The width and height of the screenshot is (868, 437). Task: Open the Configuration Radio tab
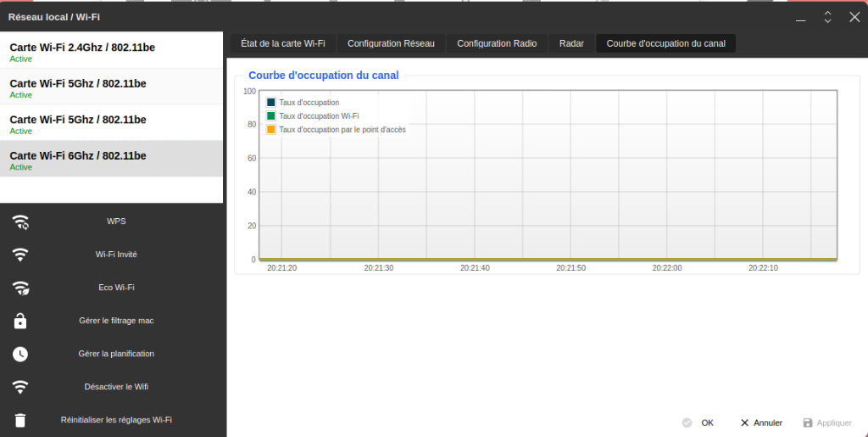pyautogui.click(x=497, y=43)
